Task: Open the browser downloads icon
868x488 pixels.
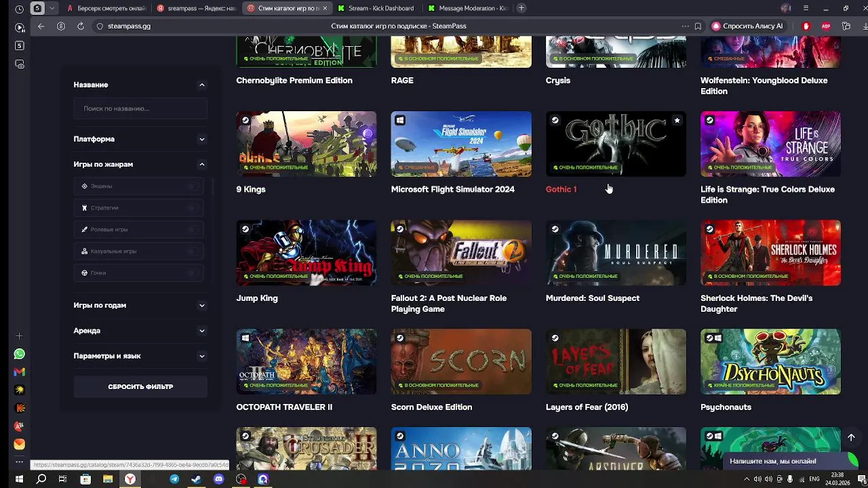Action: click(864, 26)
